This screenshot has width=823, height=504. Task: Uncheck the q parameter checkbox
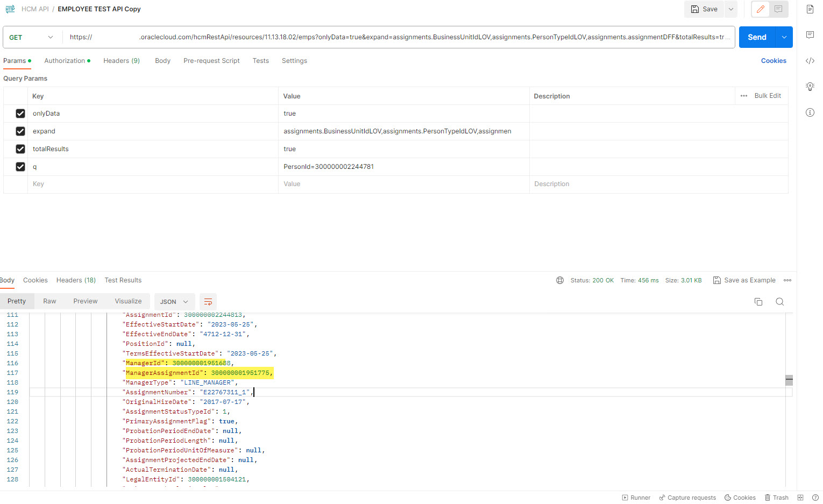(20, 167)
